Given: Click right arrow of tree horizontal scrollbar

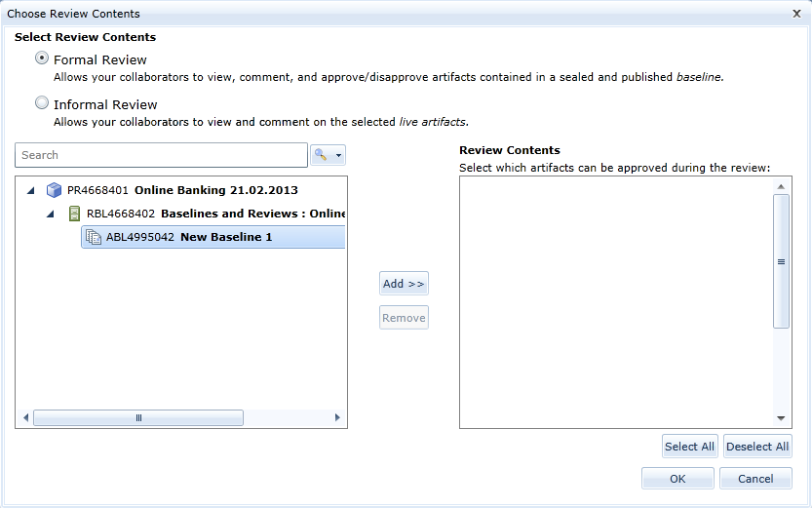Looking at the screenshot, I should (337, 417).
